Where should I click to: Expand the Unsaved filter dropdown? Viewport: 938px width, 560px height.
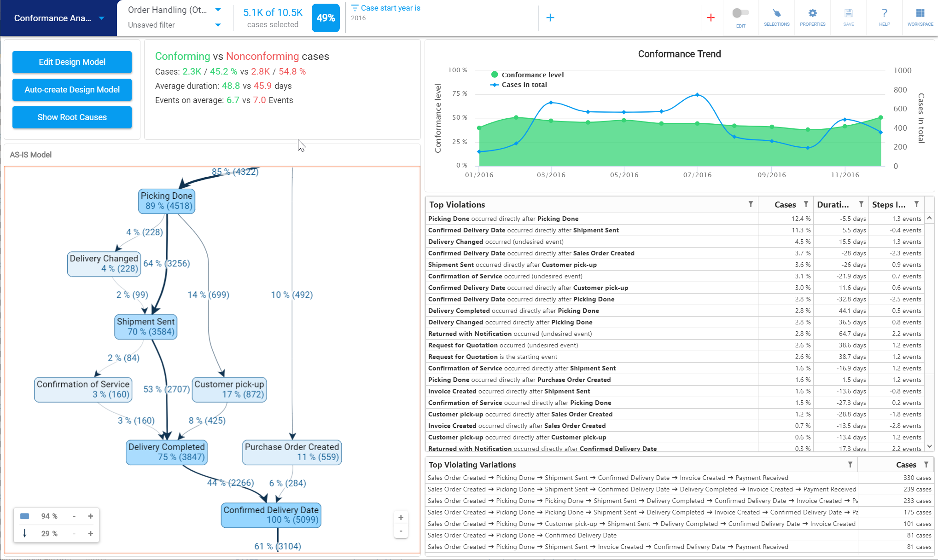(218, 25)
